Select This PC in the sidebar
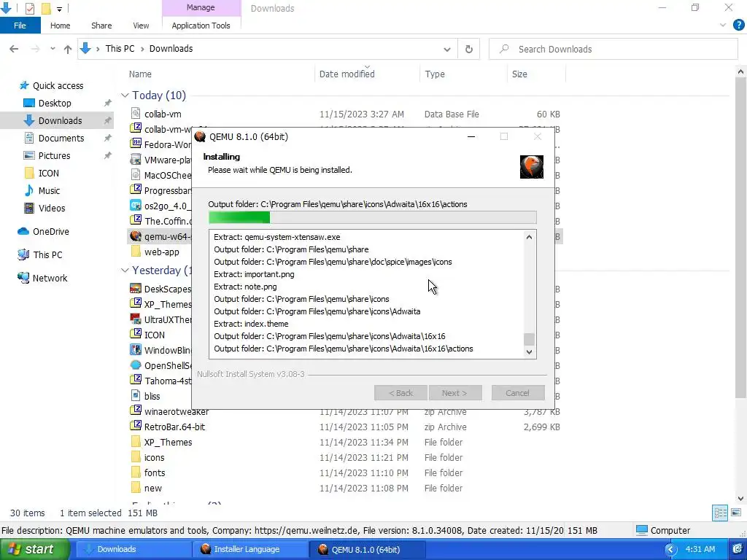747x560 pixels. click(x=47, y=254)
